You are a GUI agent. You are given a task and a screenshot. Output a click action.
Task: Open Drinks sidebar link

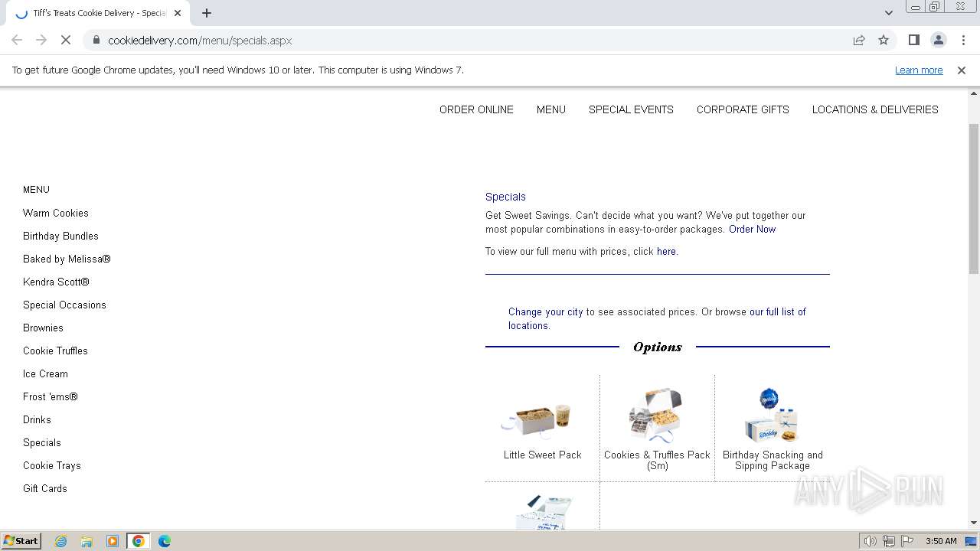[37, 419]
